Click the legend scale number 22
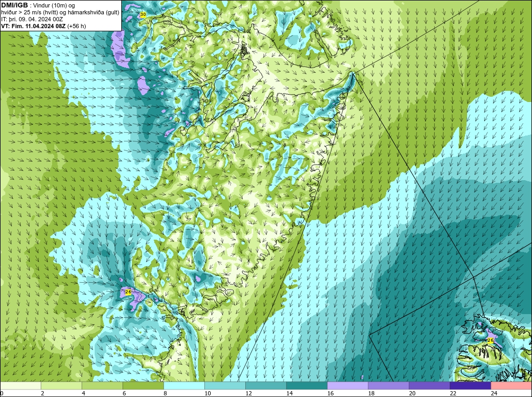The height and width of the screenshot is (397, 532). click(x=453, y=393)
